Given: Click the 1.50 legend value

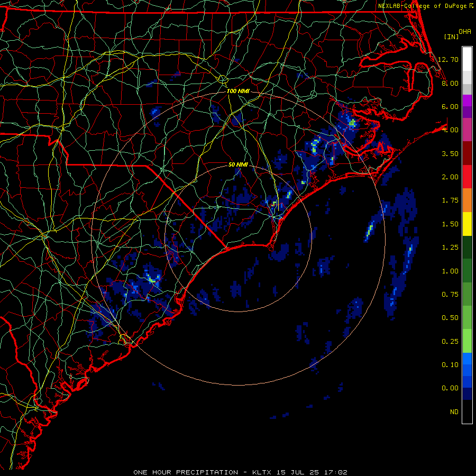Looking at the screenshot, I should [450, 224].
